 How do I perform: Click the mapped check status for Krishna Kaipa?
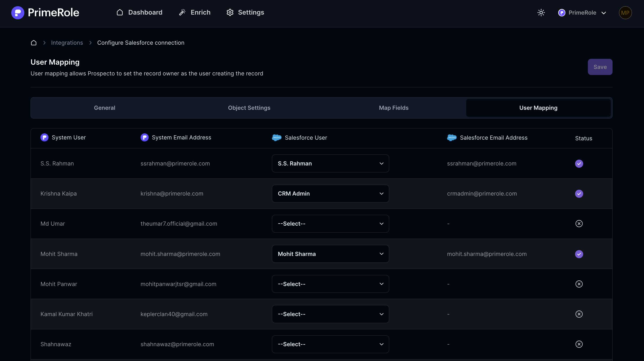(x=579, y=194)
